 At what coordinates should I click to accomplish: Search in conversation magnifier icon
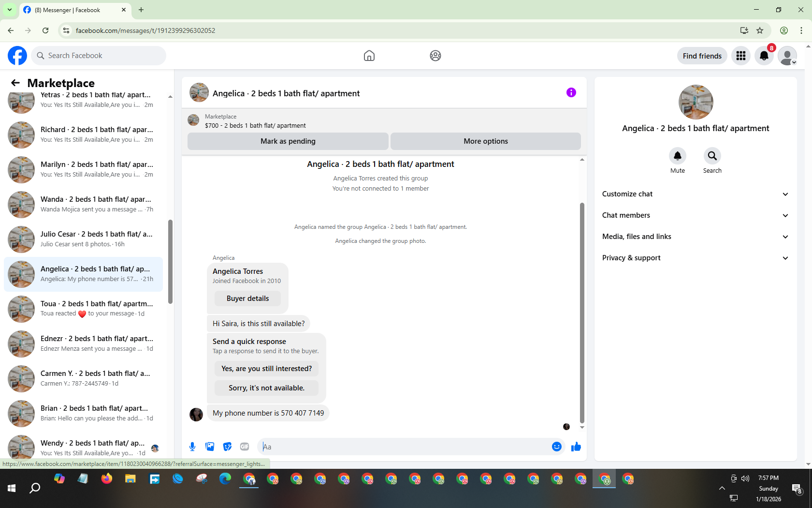point(712,156)
